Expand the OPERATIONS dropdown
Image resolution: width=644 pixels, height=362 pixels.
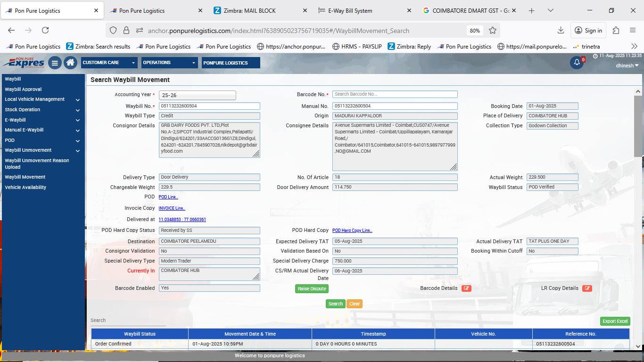(170, 63)
